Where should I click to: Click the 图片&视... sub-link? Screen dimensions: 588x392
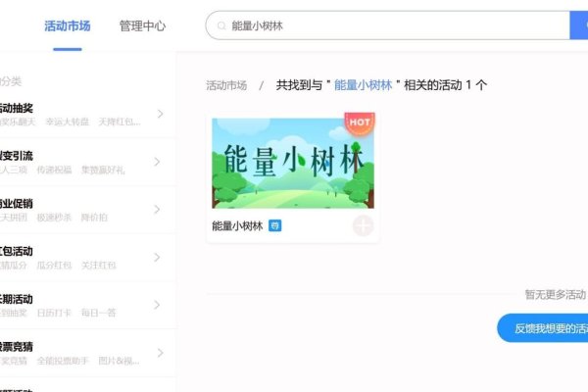(x=119, y=361)
